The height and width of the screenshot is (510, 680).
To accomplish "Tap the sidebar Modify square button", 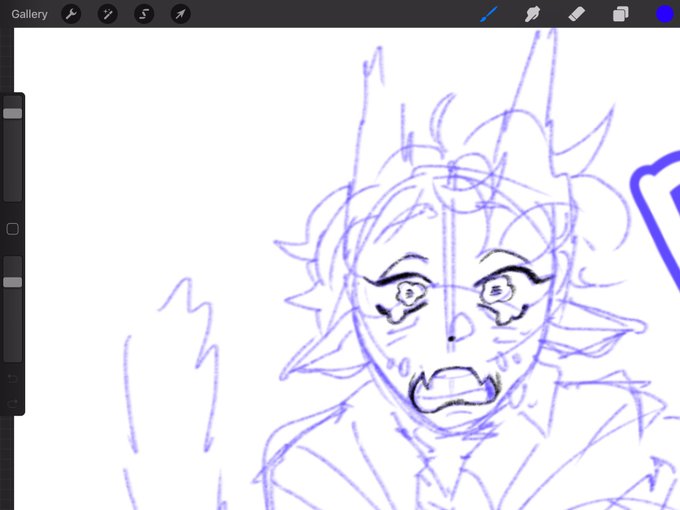I will [x=13, y=229].
